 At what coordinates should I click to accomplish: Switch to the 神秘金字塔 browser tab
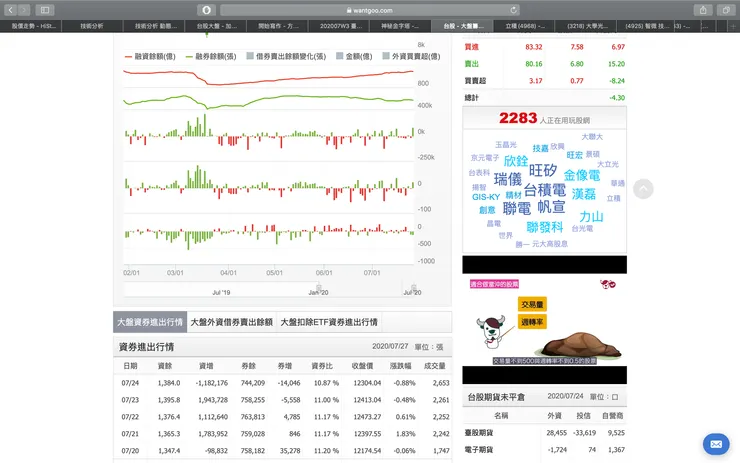click(400, 26)
